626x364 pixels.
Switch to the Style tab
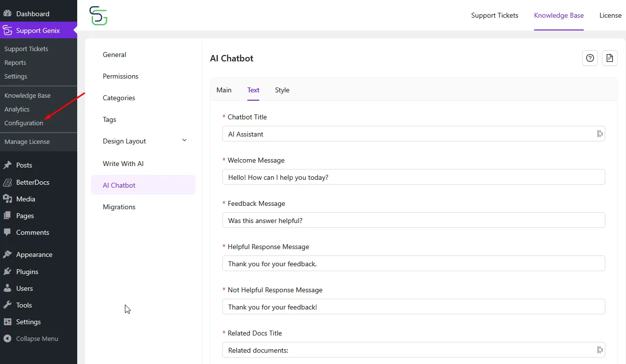[x=282, y=90]
